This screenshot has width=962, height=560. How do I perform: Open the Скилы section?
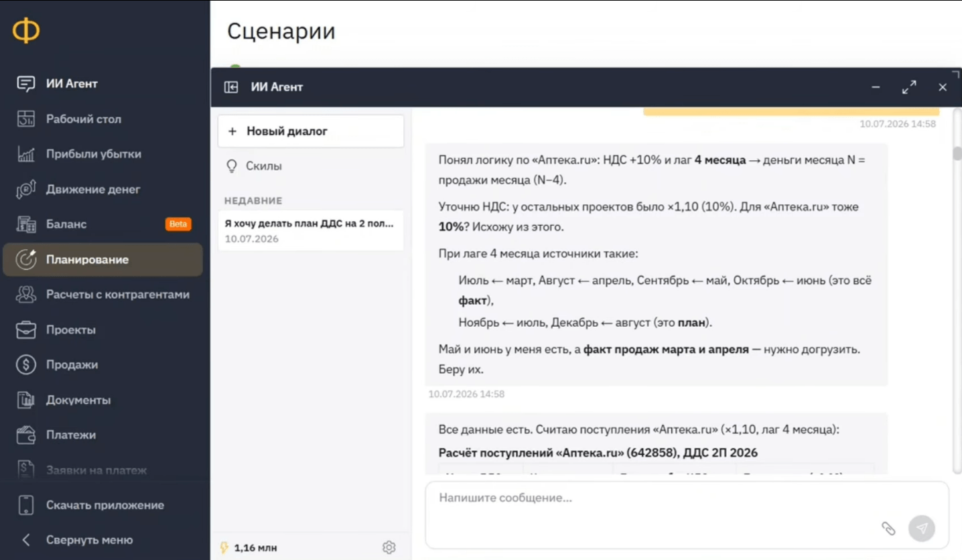coord(264,166)
